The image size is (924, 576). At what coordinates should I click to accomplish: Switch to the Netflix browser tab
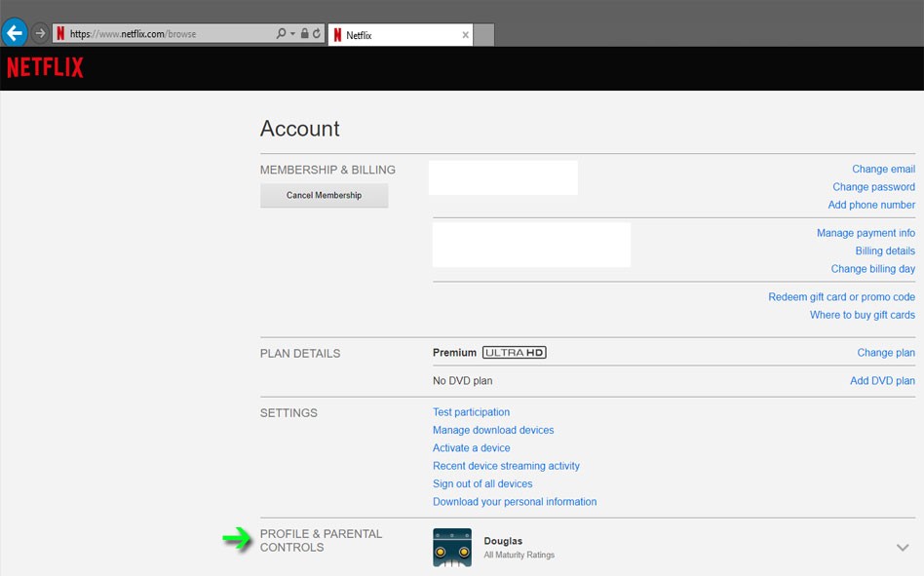pyautogui.click(x=390, y=35)
